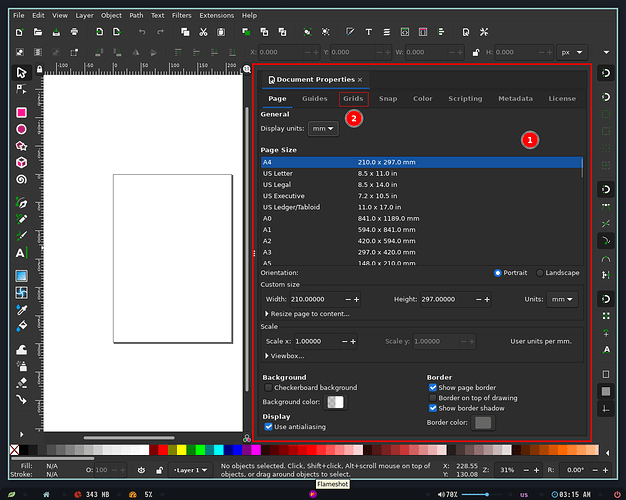Open Custom size Units dropdown
The height and width of the screenshot is (500, 626).
[x=562, y=299]
